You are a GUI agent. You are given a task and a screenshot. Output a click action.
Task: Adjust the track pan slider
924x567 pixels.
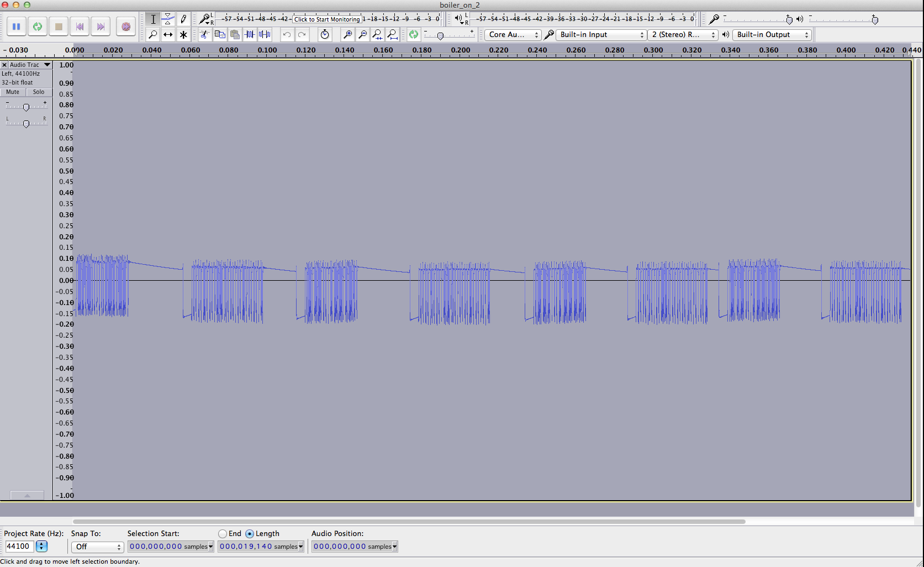coord(26,123)
